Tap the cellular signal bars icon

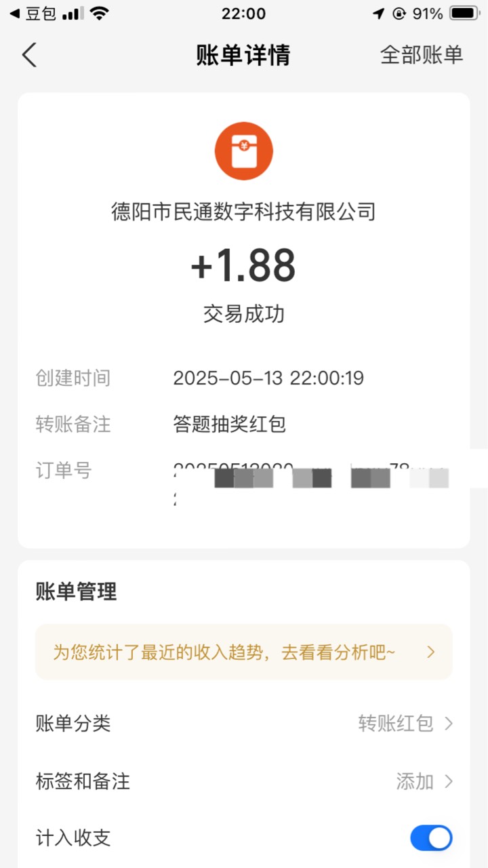pyautogui.click(x=73, y=14)
